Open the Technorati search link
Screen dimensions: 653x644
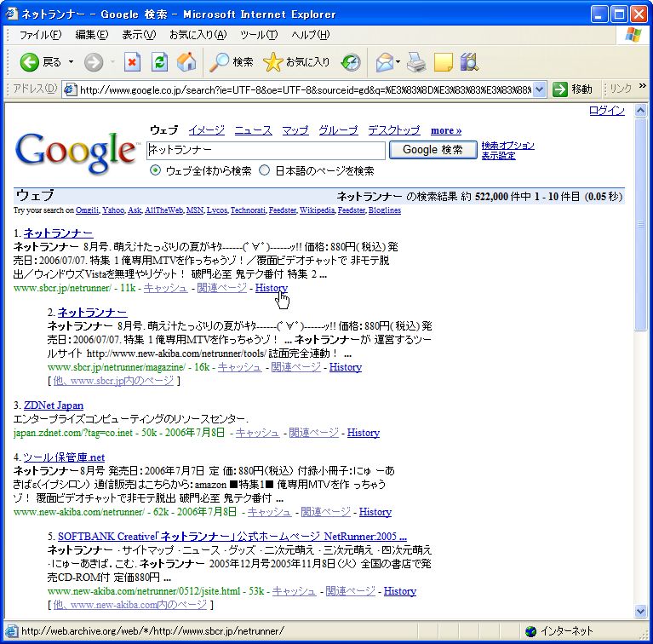click(x=248, y=210)
